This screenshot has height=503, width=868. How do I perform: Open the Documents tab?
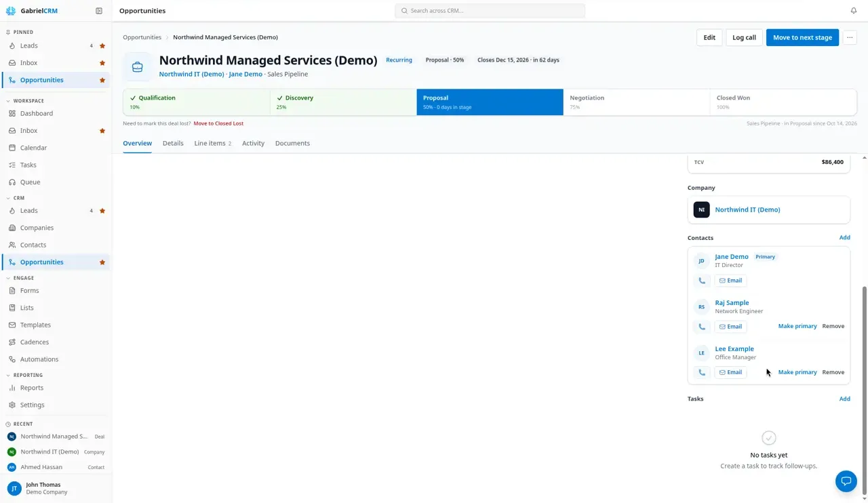tap(292, 143)
